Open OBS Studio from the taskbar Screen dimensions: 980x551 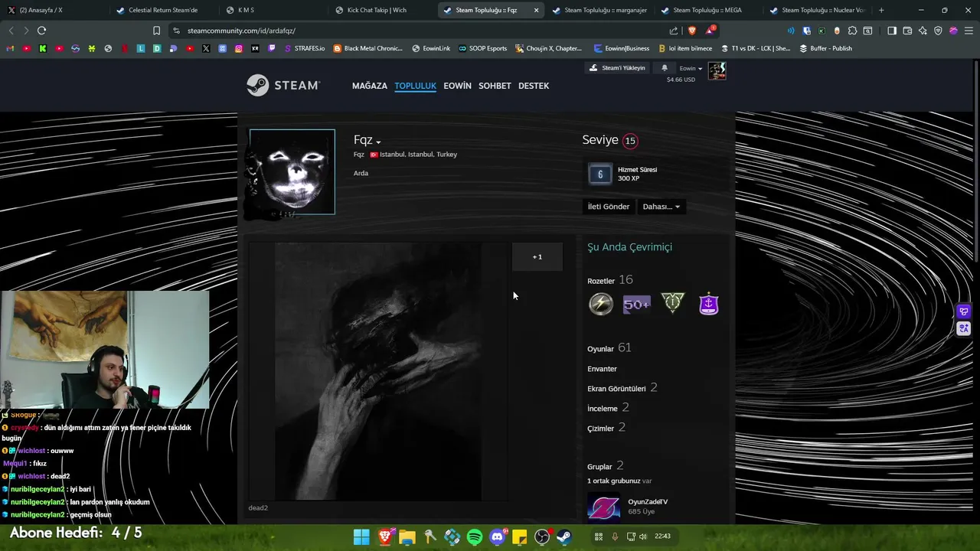tap(542, 536)
